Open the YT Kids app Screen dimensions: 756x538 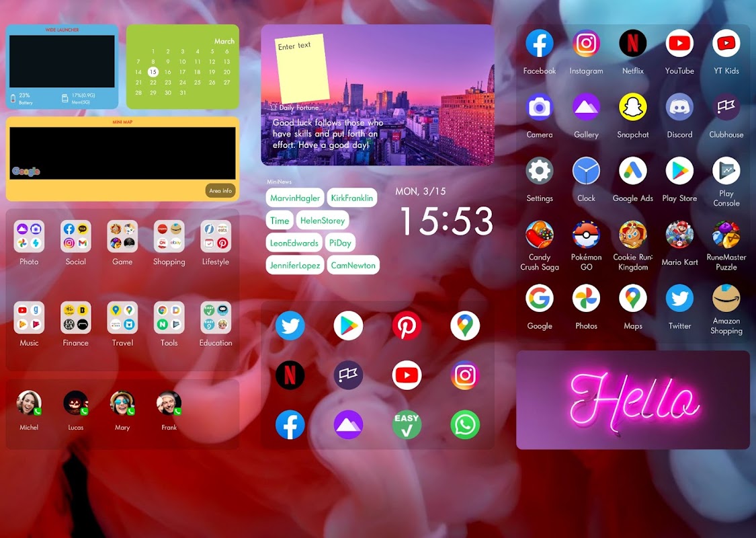(x=726, y=44)
